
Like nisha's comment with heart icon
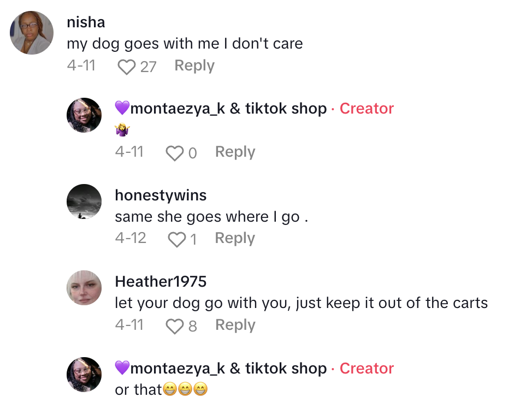pos(127,67)
